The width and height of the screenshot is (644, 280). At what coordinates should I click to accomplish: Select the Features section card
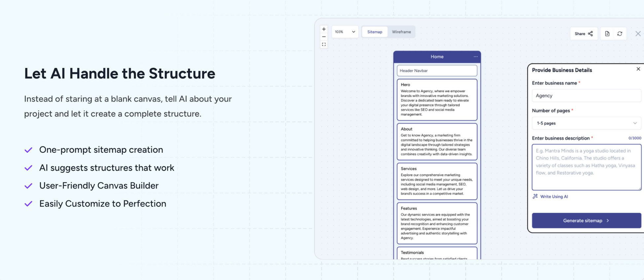(437, 223)
